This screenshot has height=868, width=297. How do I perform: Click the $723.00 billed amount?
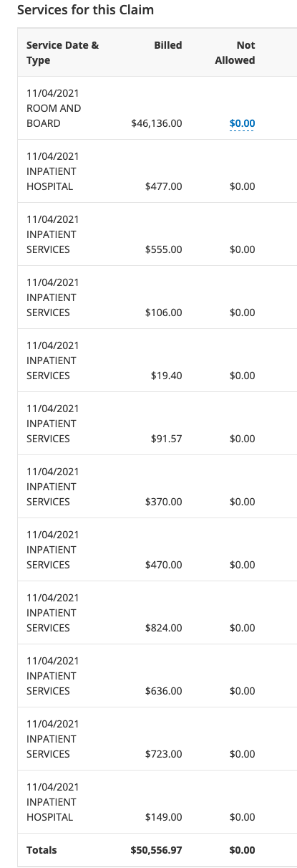163,754
